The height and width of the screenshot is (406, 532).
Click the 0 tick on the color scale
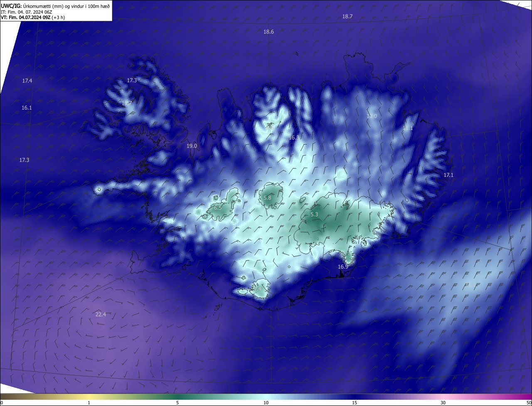click(1, 403)
